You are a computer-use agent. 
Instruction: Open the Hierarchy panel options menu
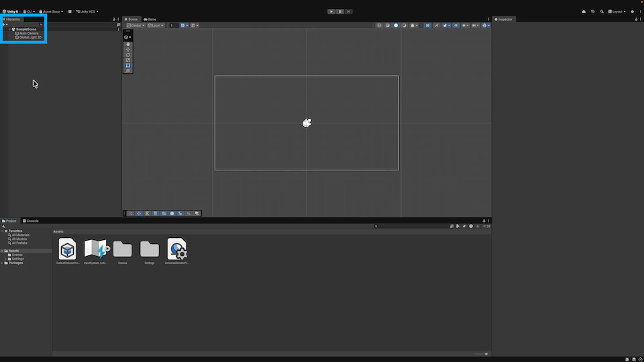118,19
